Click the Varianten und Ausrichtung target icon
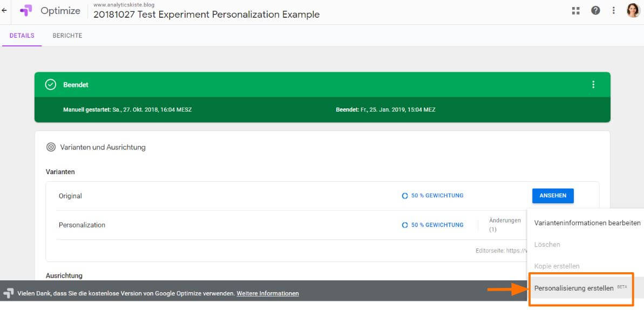This screenshot has height=310, width=644. (x=51, y=147)
